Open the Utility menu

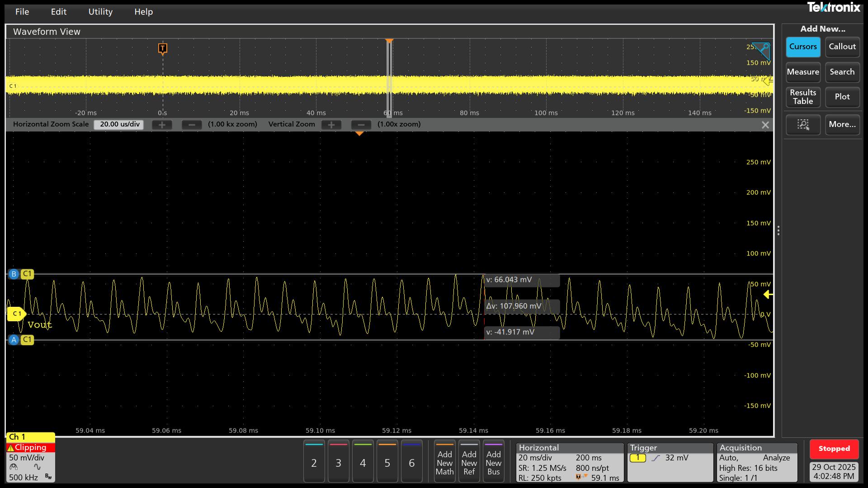(x=100, y=12)
